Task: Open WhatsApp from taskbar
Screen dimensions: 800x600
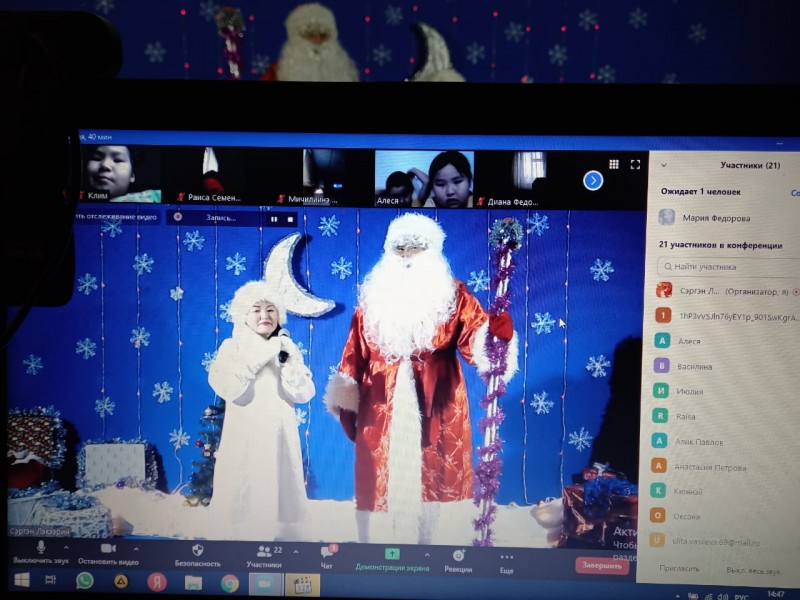Action: click(84, 581)
